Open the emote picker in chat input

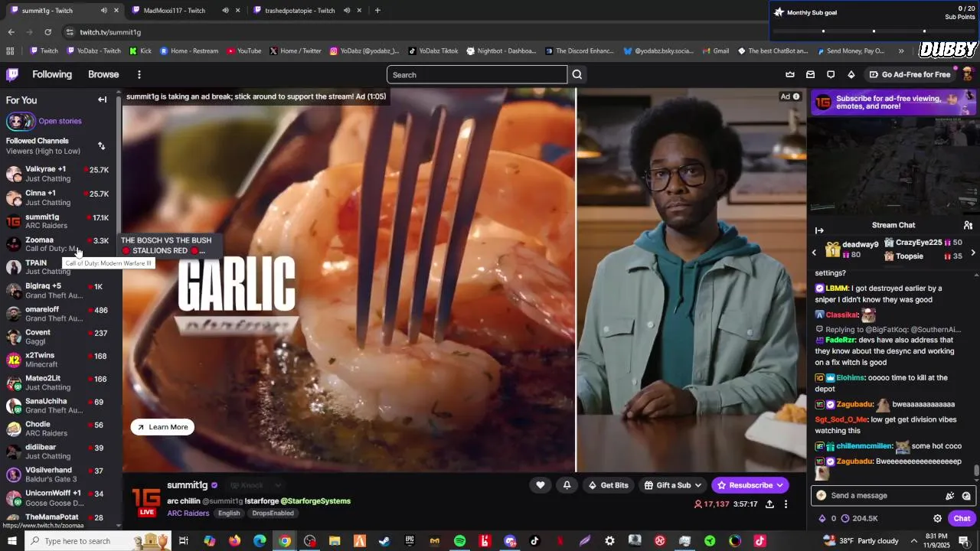[966, 495]
